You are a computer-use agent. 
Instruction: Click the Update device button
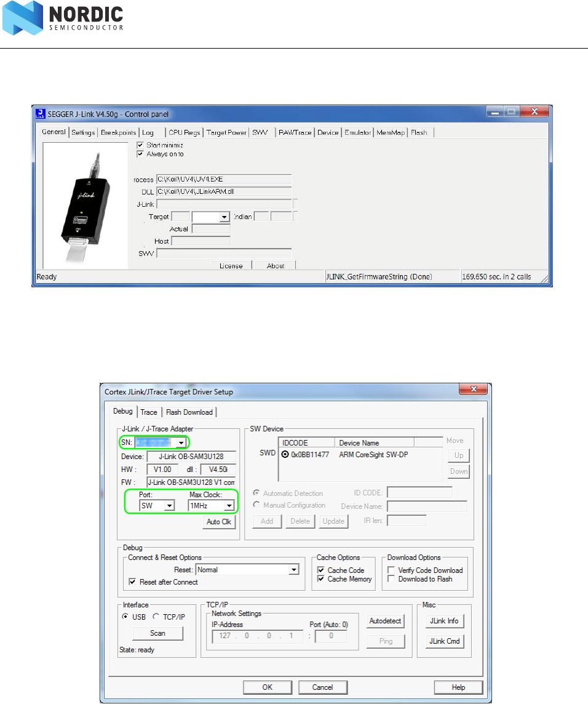pyautogui.click(x=333, y=521)
